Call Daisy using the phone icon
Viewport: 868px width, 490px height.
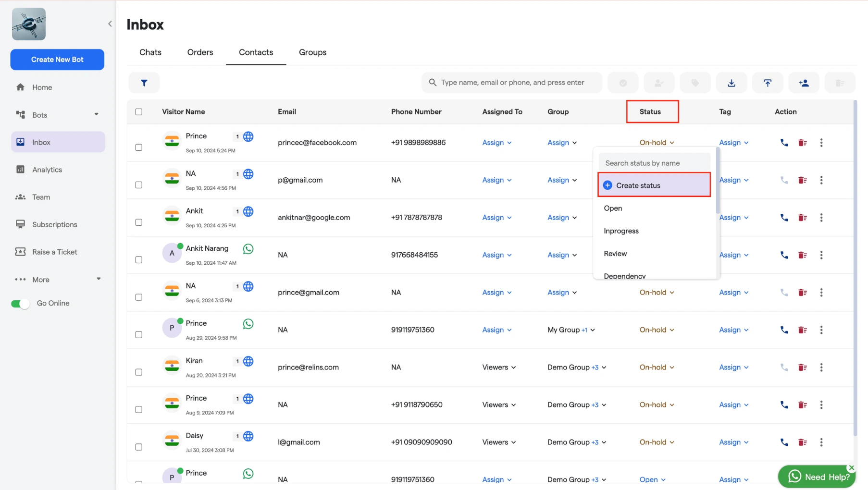(x=784, y=442)
